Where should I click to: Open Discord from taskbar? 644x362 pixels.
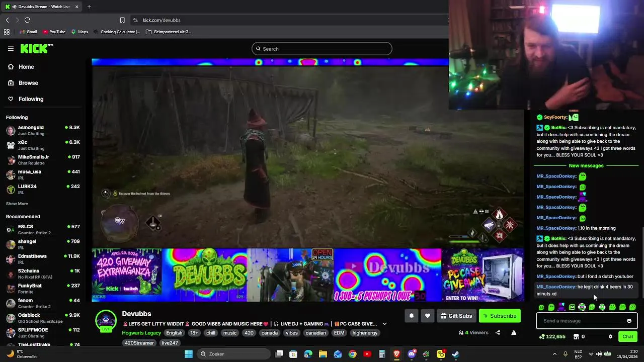[x=412, y=354]
